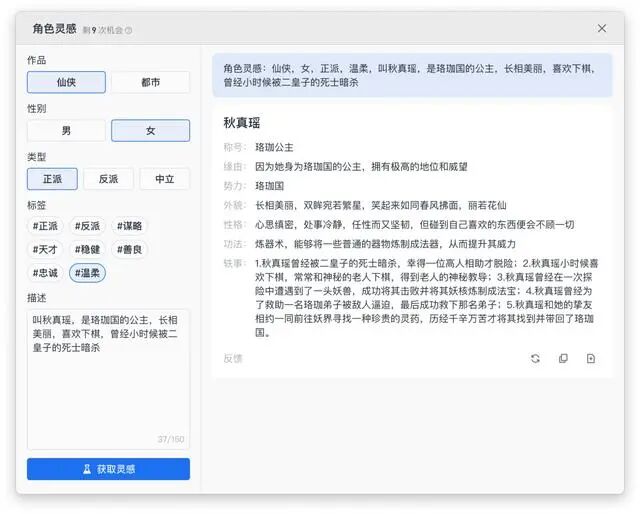Toggle the #稳健 tag
The image size is (640, 514).
87,249
